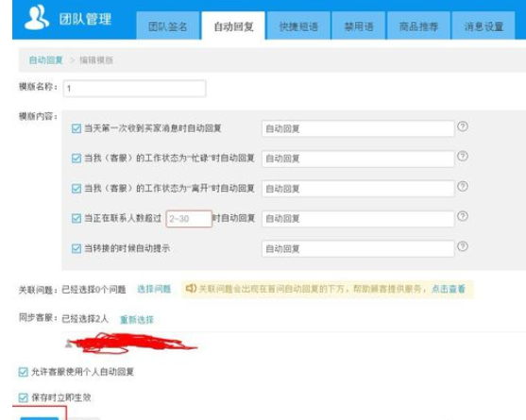Click 重新选择 to reselect agents
The height and width of the screenshot is (420, 526).
click(137, 319)
